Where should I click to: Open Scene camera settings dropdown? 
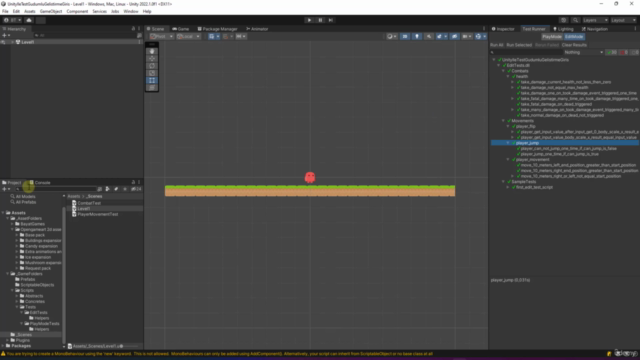pos(466,36)
